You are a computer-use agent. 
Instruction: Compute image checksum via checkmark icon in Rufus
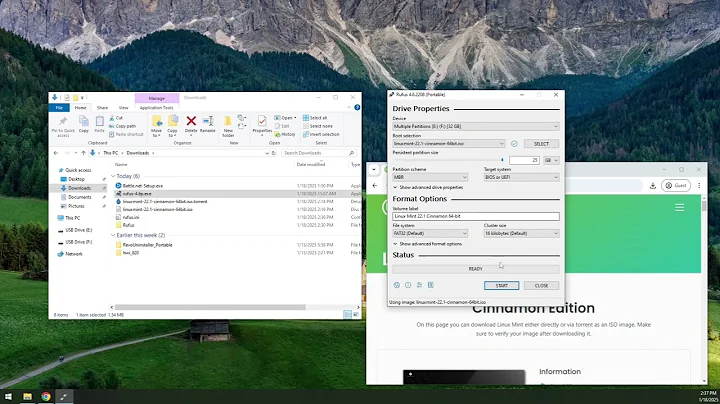[x=514, y=144]
